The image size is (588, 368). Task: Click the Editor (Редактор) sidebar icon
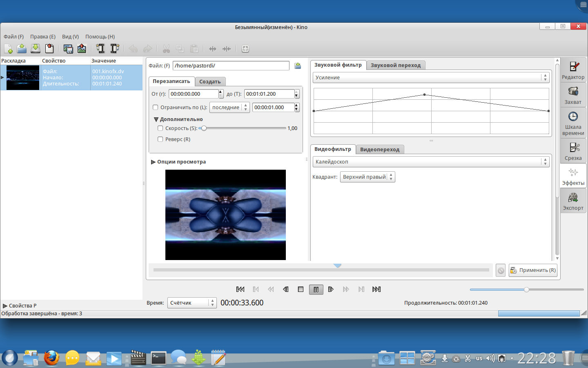point(573,70)
